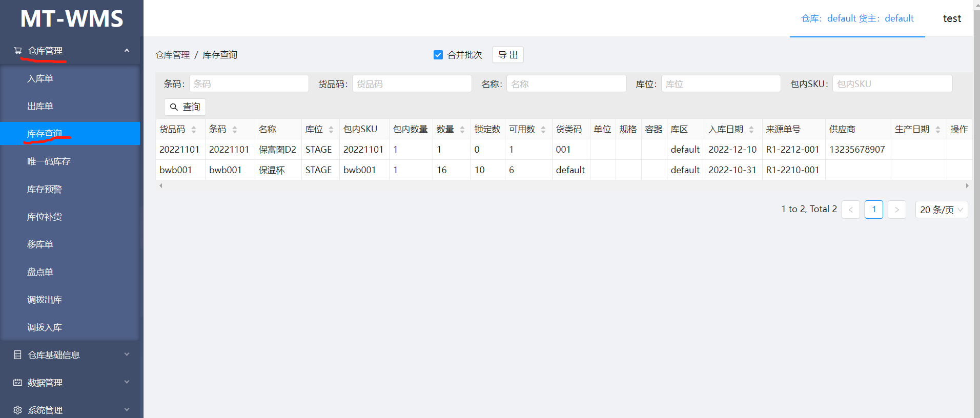Sort table by 库位 column arrows
The image size is (980, 418).
[x=331, y=130]
